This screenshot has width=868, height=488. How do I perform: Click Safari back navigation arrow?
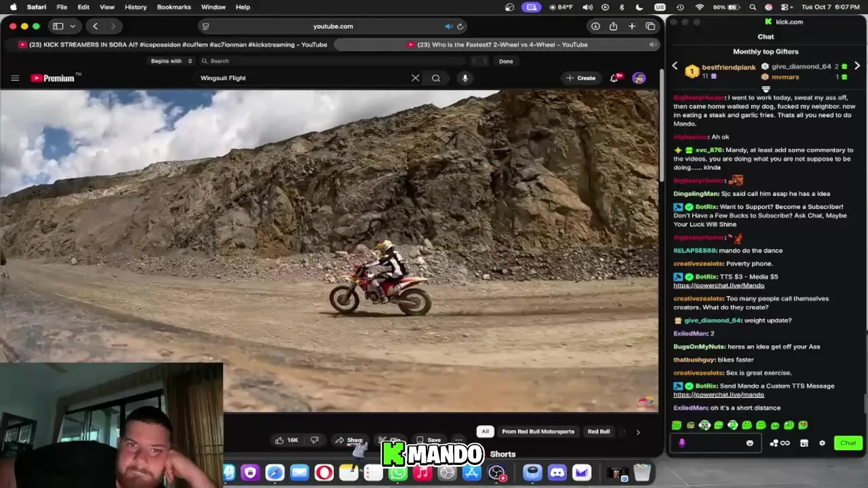pyautogui.click(x=95, y=26)
